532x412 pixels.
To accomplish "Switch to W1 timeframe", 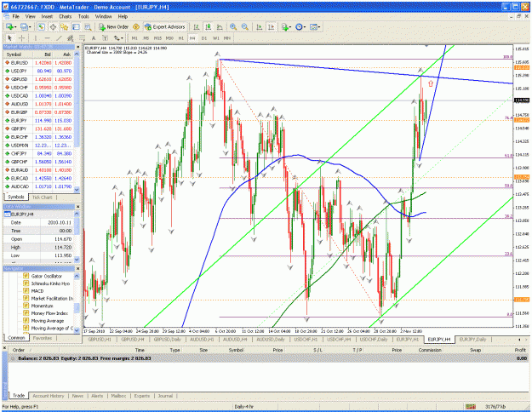I will (x=216, y=38).
